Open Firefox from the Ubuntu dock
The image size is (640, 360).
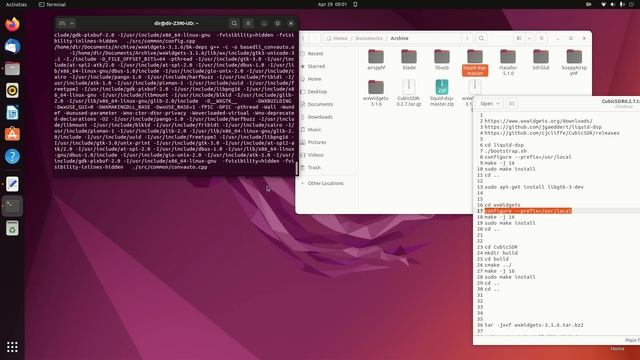tap(12, 24)
